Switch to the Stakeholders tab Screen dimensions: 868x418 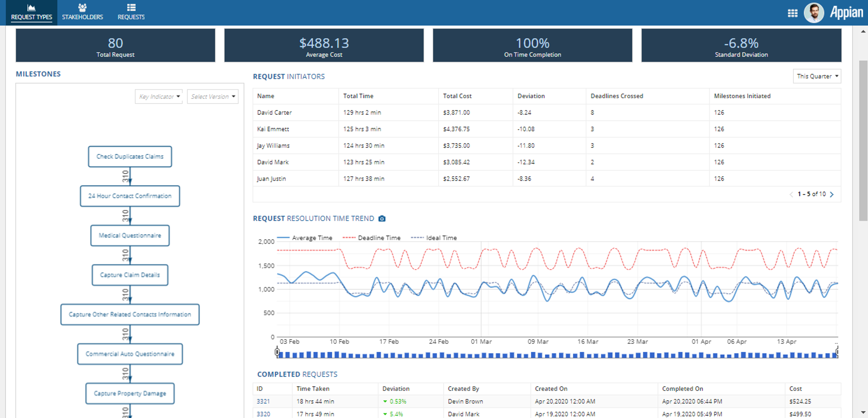click(x=82, y=12)
